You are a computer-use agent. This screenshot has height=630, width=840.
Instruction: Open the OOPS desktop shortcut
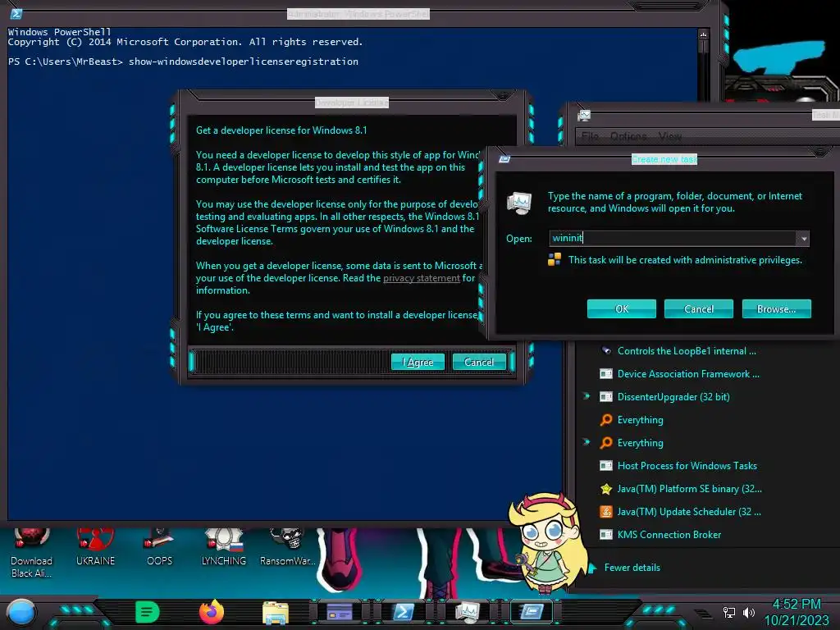[x=160, y=547]
